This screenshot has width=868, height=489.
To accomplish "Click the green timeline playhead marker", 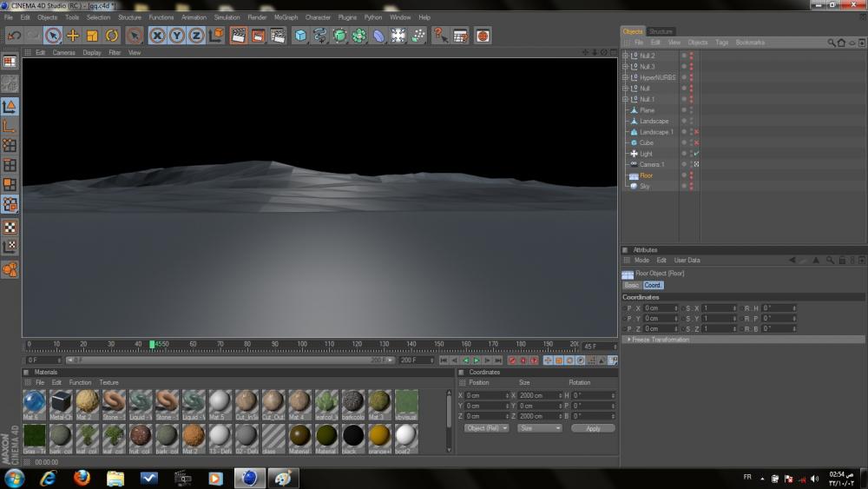I will click(152, 344).
